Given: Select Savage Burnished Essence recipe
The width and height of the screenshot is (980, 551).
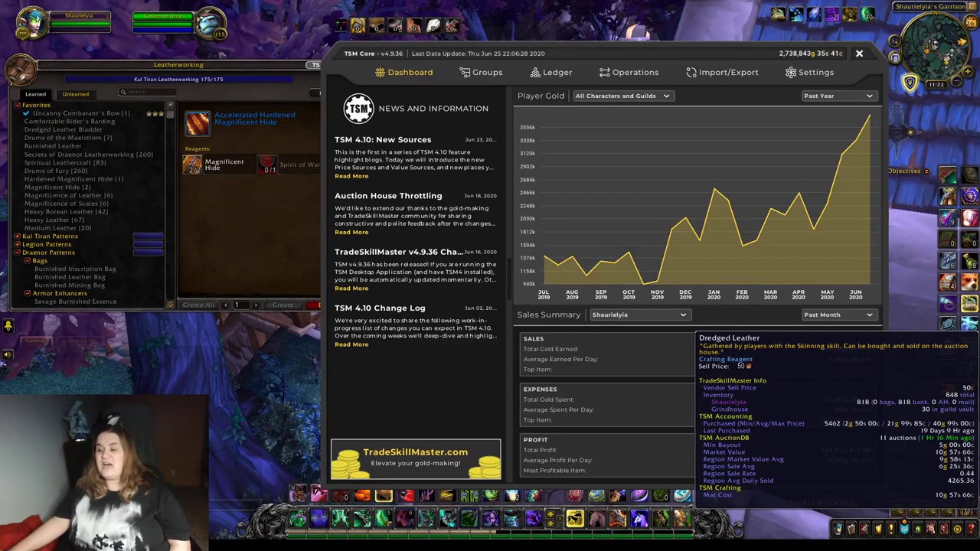Looking at the screenshot, I should pyautogui.click(x=76, y=302).
